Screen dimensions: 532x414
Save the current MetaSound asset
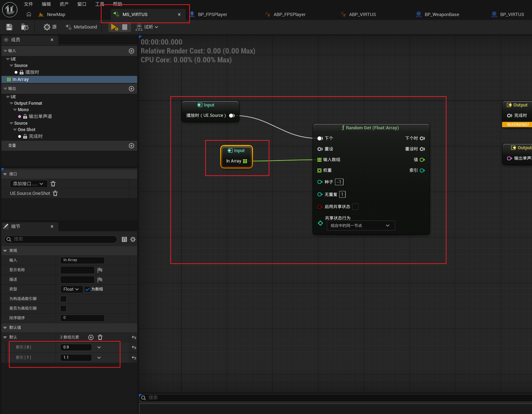tap(9, 27)
